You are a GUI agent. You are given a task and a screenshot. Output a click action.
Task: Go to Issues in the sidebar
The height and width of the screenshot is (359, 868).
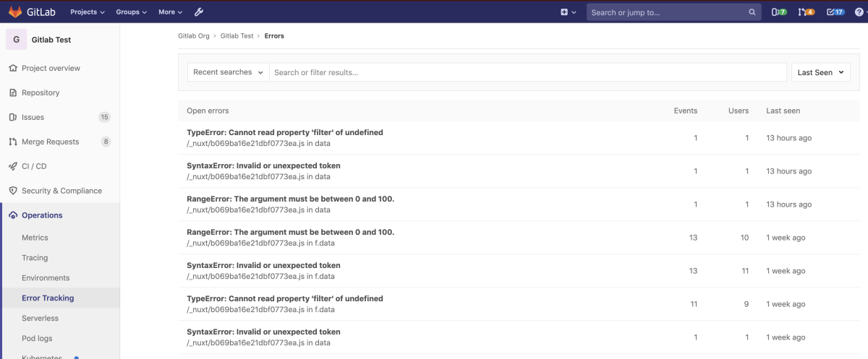tap(33, 117)
